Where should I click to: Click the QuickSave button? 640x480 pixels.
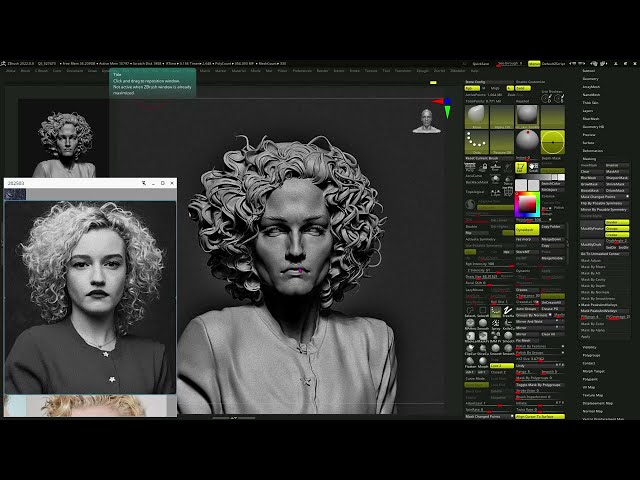pyautogui.click(x=480, y=64)
